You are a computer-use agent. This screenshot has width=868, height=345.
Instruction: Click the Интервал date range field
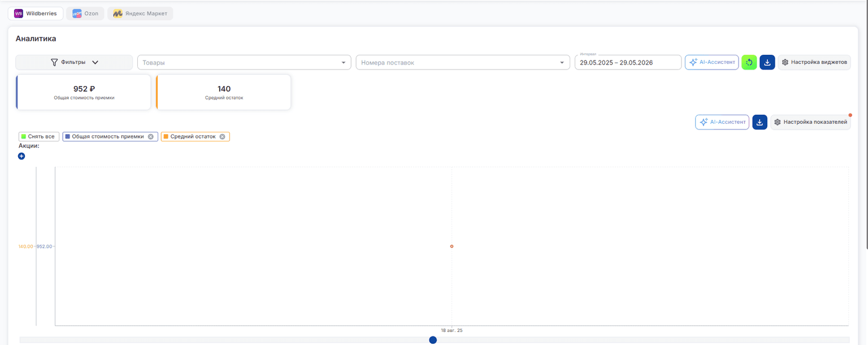click(628, 62)
